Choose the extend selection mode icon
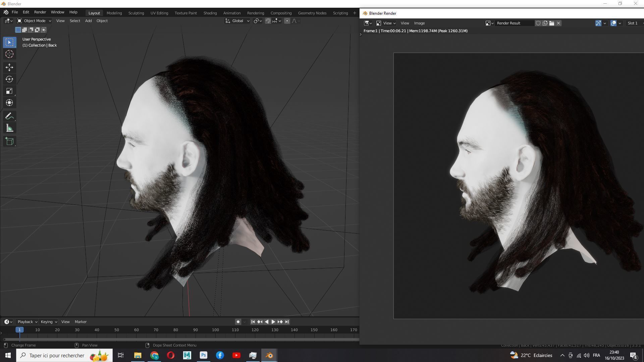Viewport: 644px width, 362px height. (24, 30)
